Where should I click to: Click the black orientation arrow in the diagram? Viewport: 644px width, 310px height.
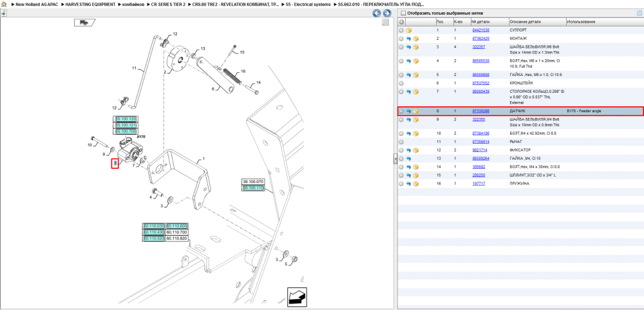[298, 296]
